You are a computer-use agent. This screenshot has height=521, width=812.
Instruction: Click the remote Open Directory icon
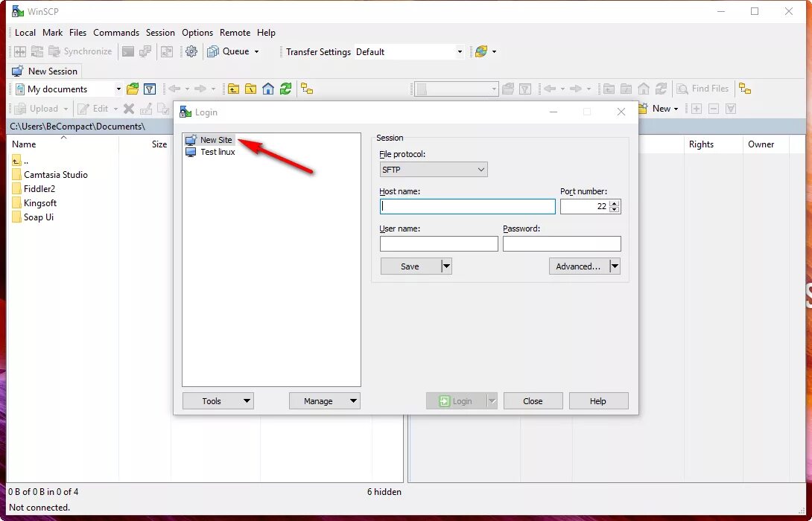(x=508, y=89)
